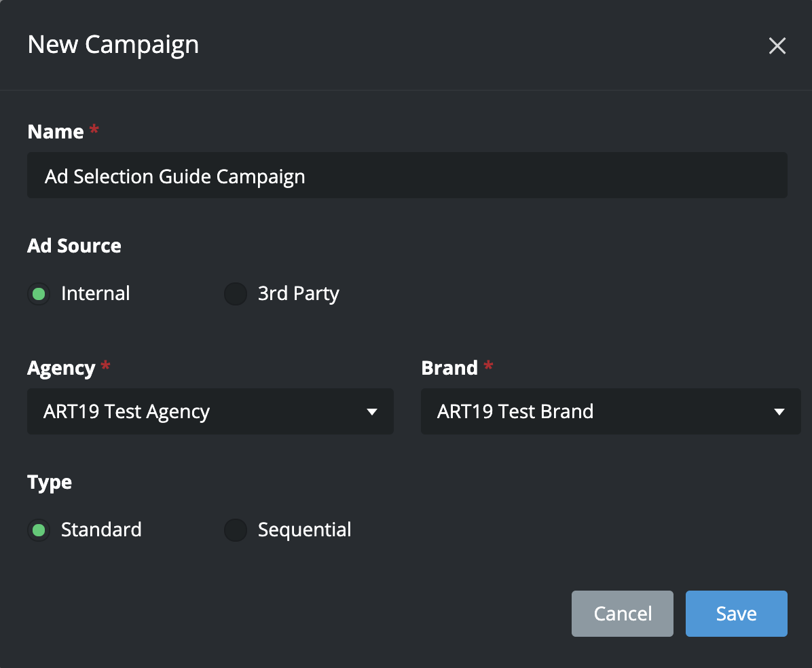Click the campaign Name text field
The height and width of the screenshot is (668, 812).
coord(407,176)
